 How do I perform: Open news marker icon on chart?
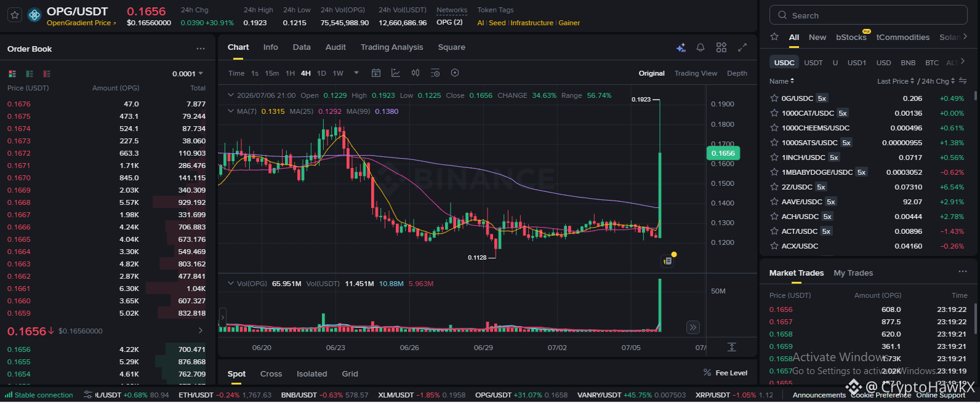click(667, 261)
